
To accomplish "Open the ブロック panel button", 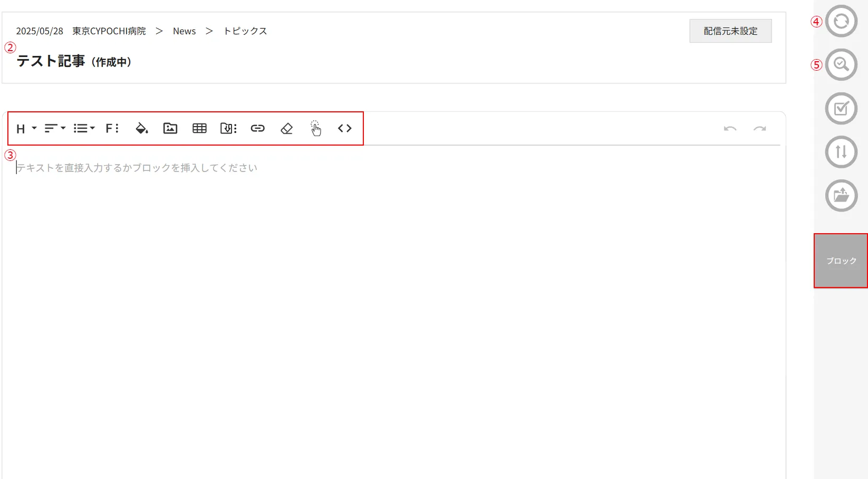I will click(841, 261).
